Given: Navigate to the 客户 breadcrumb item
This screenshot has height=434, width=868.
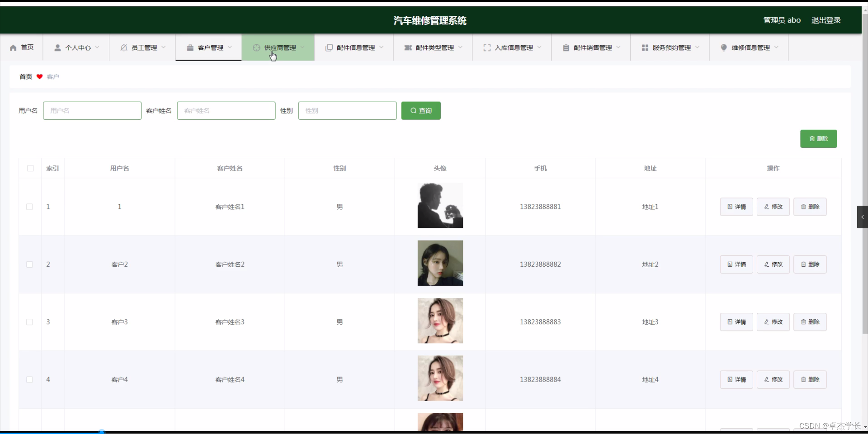Looking at the screenshot, I should (x=53, y=76).
